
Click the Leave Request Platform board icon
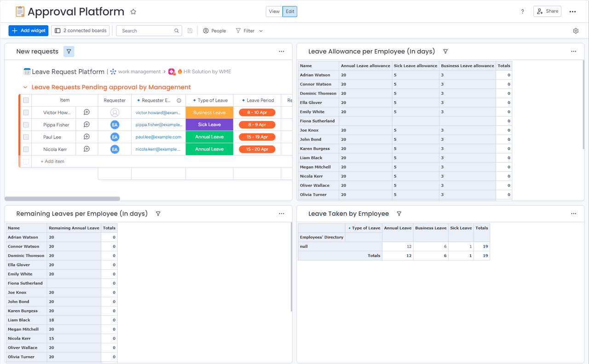27,72
